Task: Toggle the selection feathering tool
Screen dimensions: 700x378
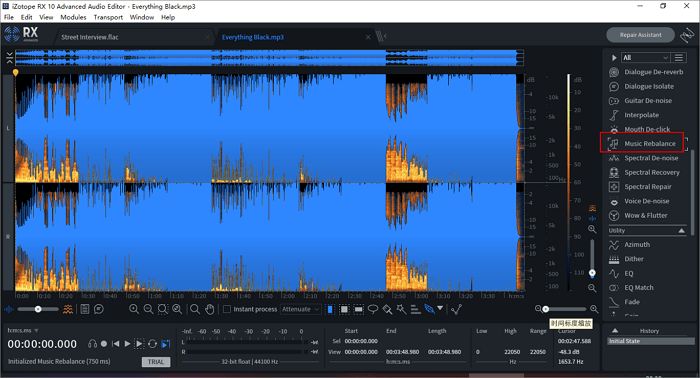Action: (x=429, y=309)
